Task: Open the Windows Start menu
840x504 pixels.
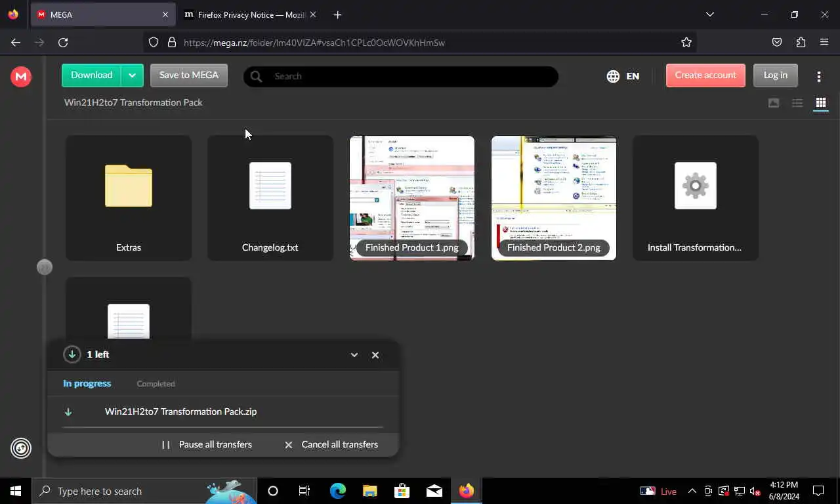Action: pyautogui.click(x=16, y=491)
